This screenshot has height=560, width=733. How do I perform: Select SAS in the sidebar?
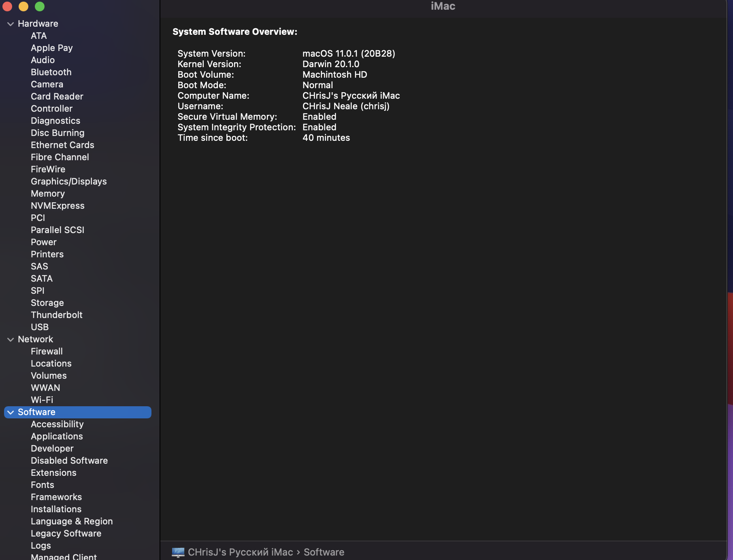(40, 267)
